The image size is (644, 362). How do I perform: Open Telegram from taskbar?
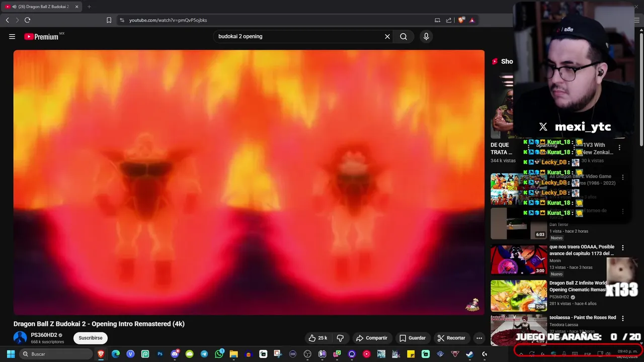coord(204,354)
